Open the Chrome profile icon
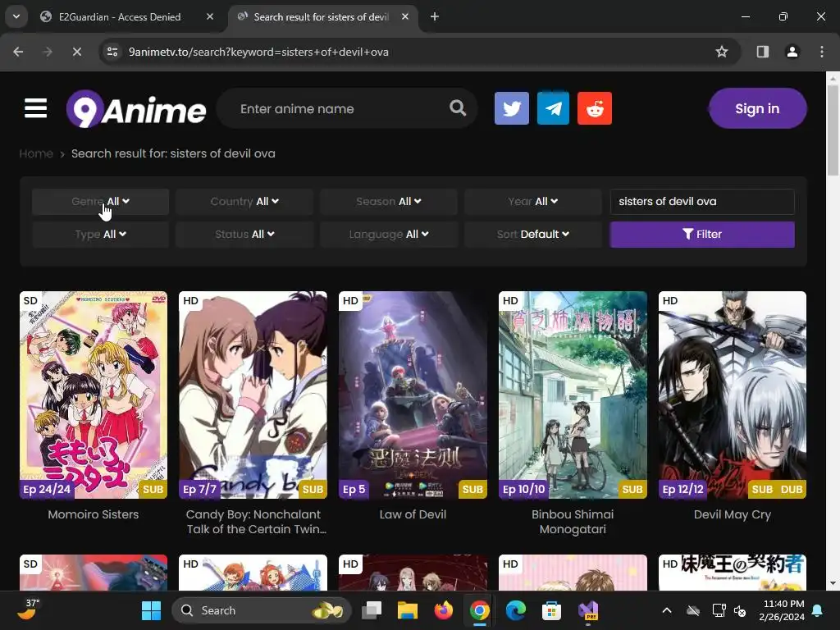 (792, 52)
